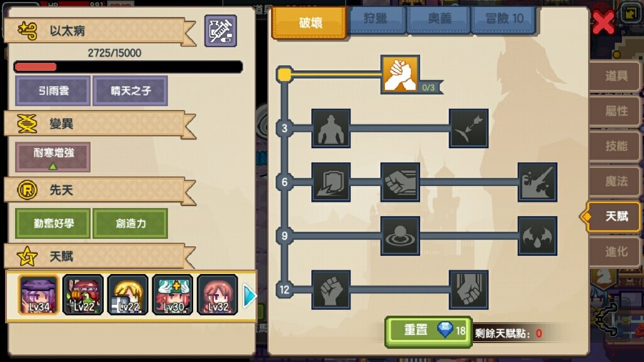644x362 pixels.
Task: Choose the shield card talent at tier 6
Action: click(x=331, y=182)
